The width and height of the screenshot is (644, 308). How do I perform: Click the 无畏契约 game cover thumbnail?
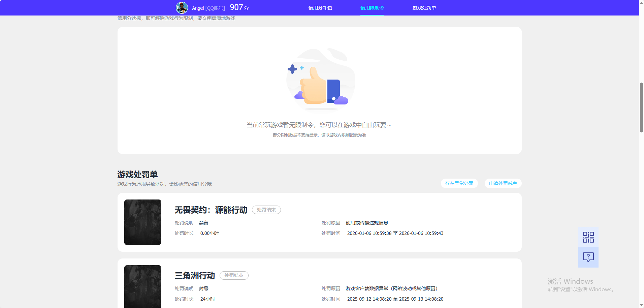pyautogui.click(x=142, y=222)
